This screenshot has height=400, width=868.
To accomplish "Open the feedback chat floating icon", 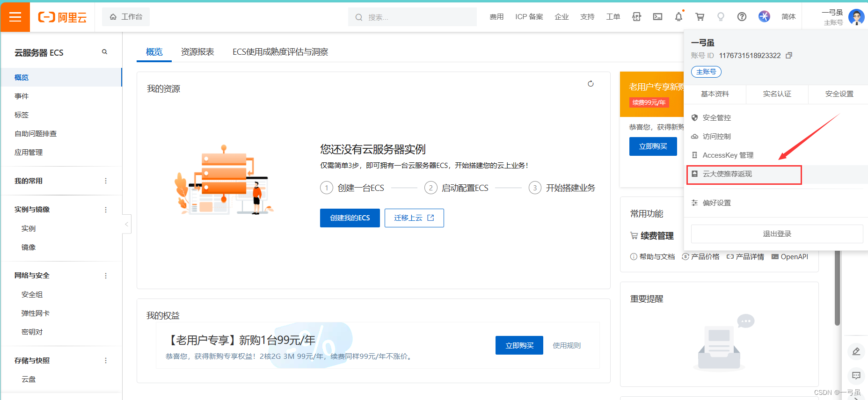I will [x=856, y=376].
